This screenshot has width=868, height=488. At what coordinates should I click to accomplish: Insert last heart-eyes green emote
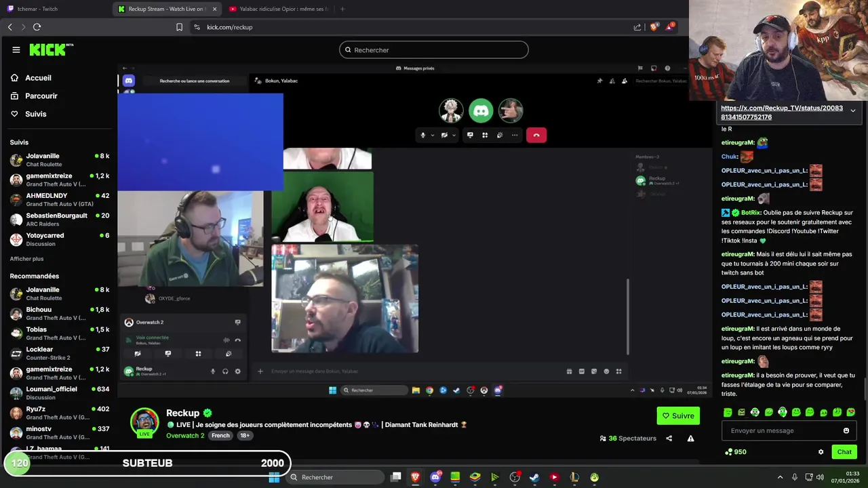click(x=850, y=412)
